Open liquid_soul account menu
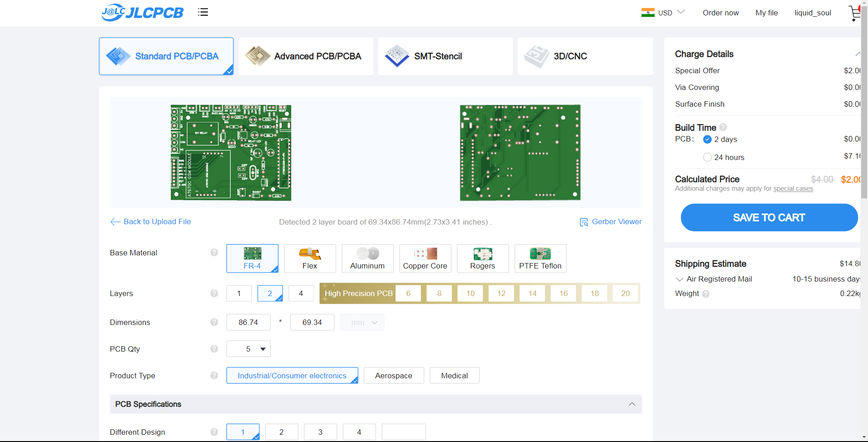 click(813, 13)
